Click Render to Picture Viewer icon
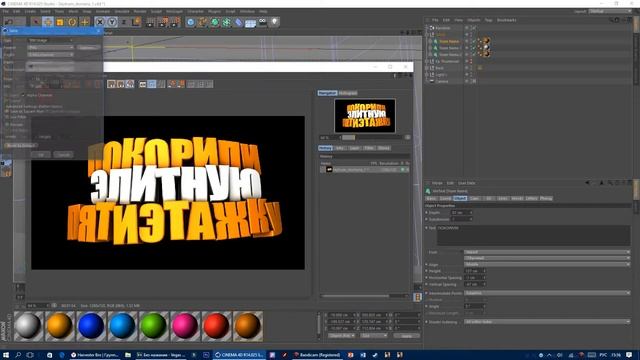 coord(163,22)
